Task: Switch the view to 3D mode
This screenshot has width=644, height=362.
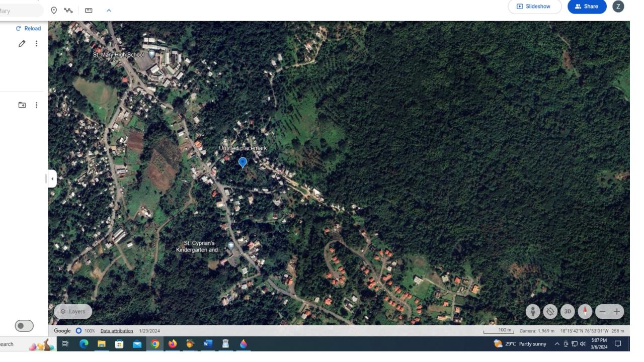Action: point(568,312)
